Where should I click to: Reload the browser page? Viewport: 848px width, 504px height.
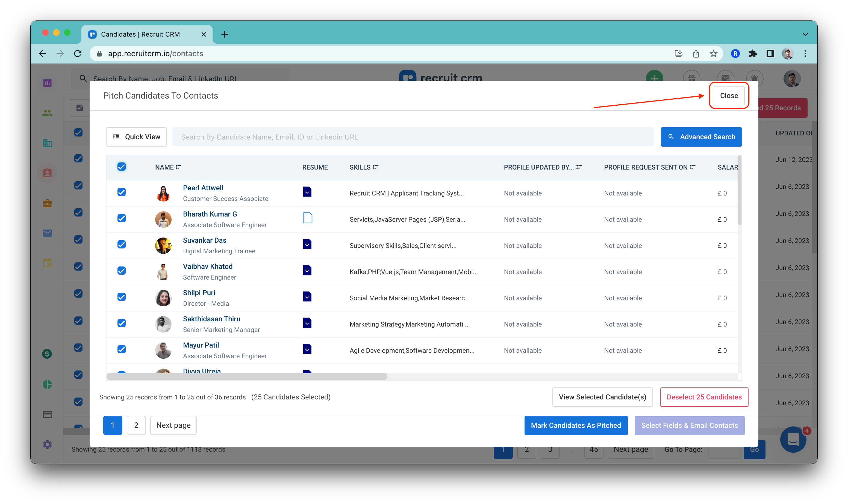click(x=78, y=54)
